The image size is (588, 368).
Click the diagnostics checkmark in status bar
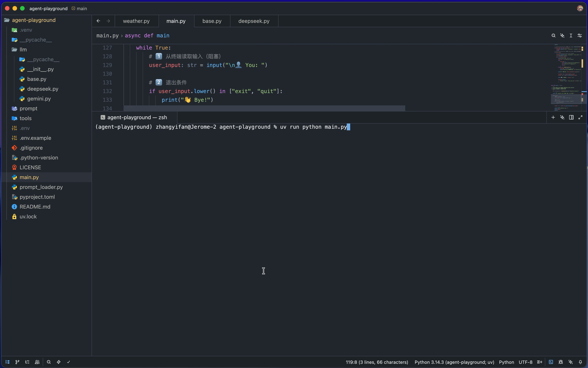pos(68,362)
